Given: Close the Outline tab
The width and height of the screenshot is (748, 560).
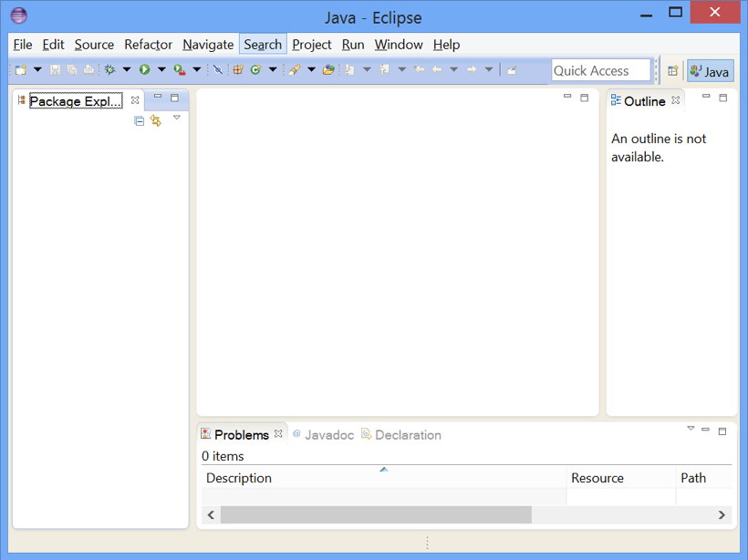Looking at the screenshot, I should click(676, 100).
